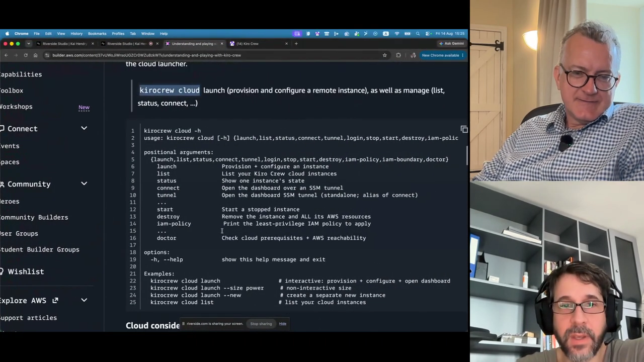Screen dimensions: 644x362
Task: Click the 'doctor' argument in code
Action: coord(167,238)
